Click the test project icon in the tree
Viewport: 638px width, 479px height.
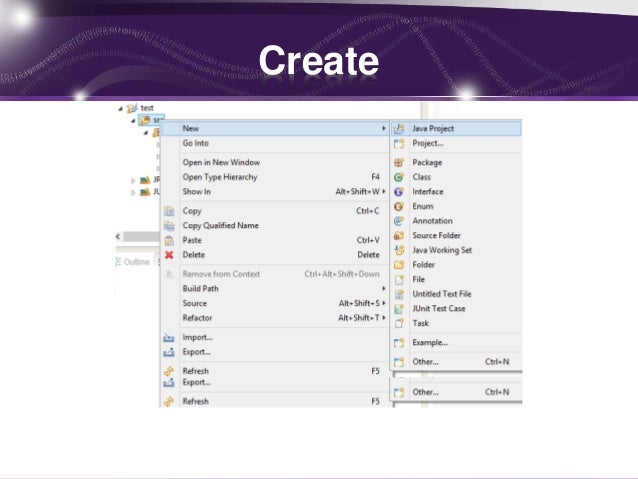tap(132, 108)
